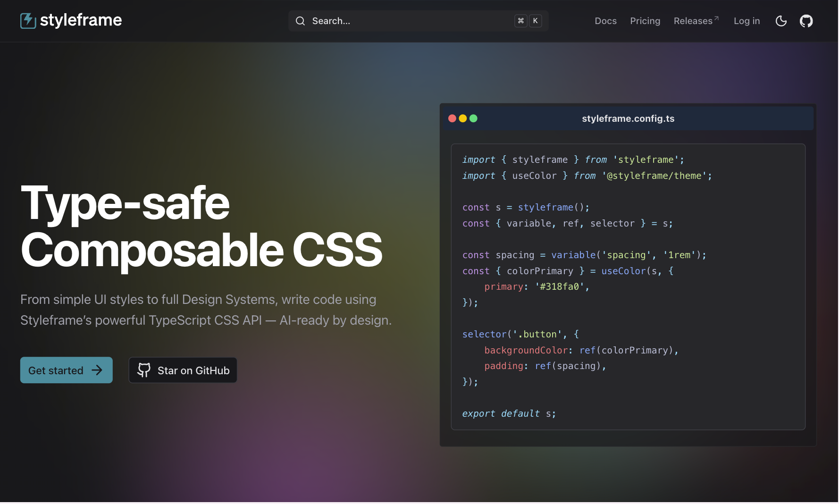Screen dimensions: 839x504
Task: Open the Pricing page
Action: 645,21
